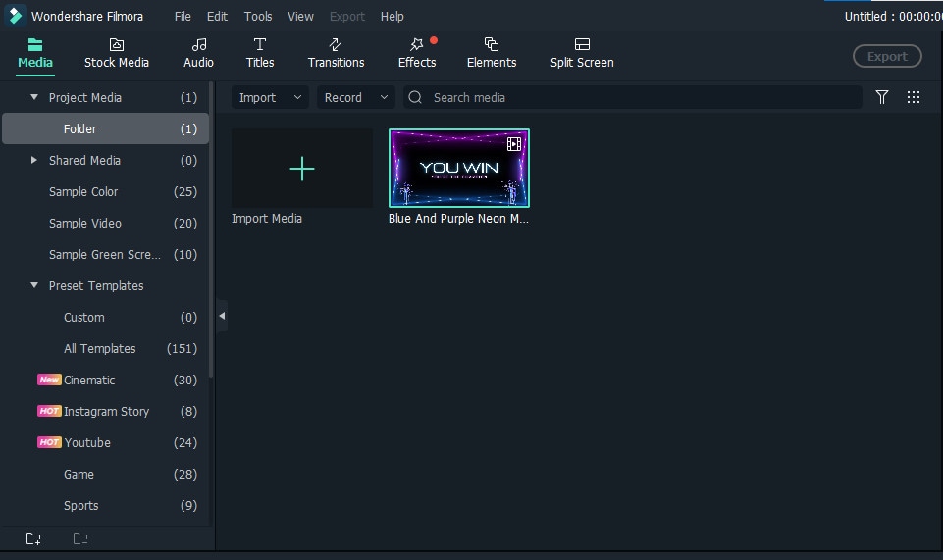Select the Instagram Story templates category
This screenshot has width=943, height=560.
pos(105,411)
